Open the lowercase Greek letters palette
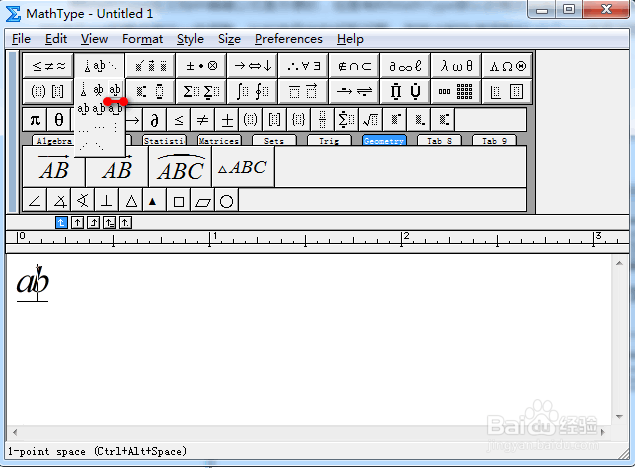Image resolution: width=635 pixels, height=468 pixels. click(x=456, y=66)
